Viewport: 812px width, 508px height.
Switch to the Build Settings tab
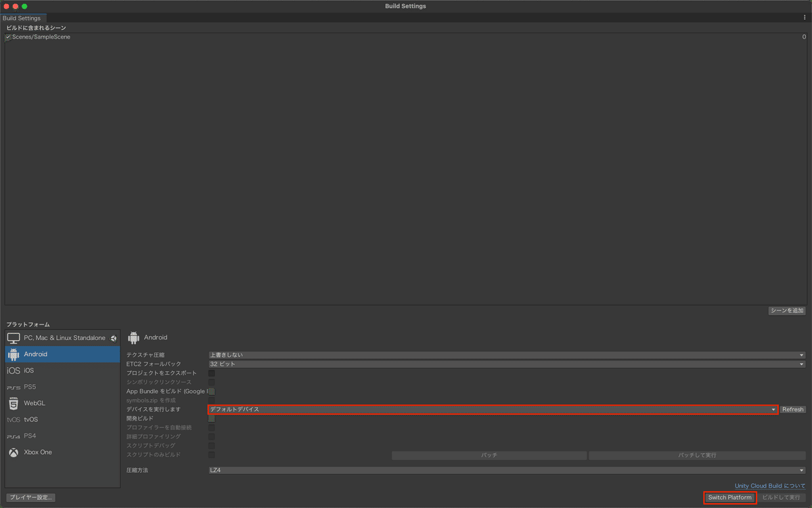(x=22, y=18)
